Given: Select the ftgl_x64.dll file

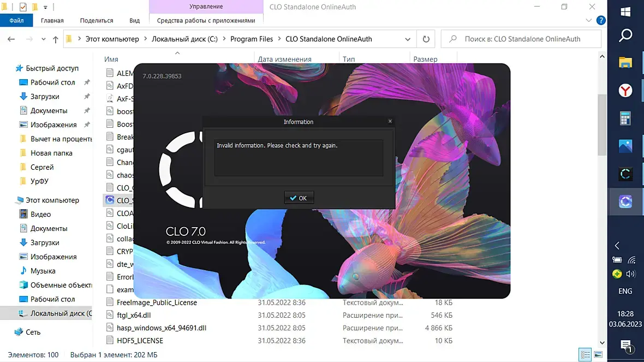Looking at the screenshot, I should 134,315.
